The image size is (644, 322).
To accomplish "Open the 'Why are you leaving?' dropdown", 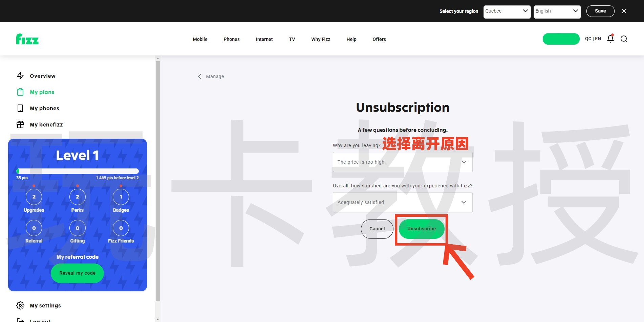I will (x=402, y=162).
